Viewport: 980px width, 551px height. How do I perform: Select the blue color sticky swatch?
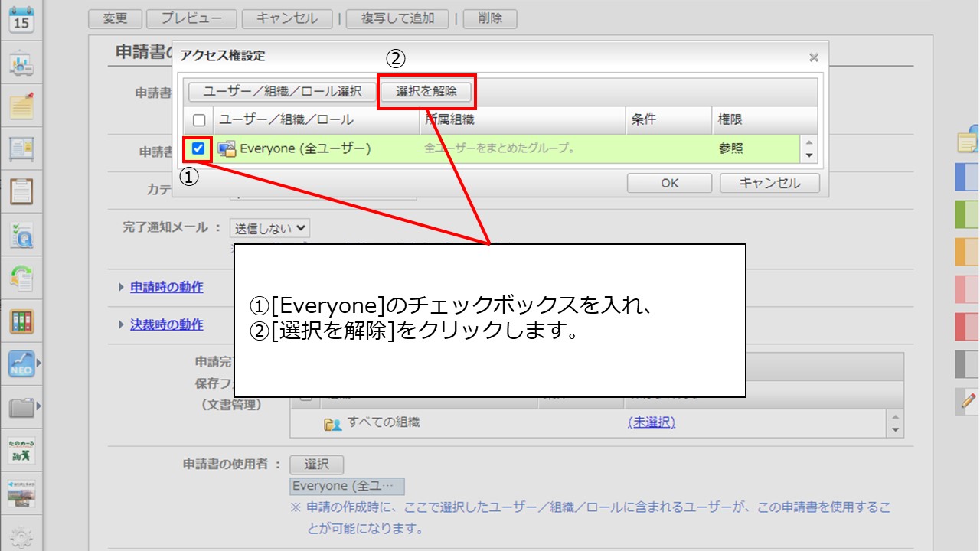pos(967,177)
